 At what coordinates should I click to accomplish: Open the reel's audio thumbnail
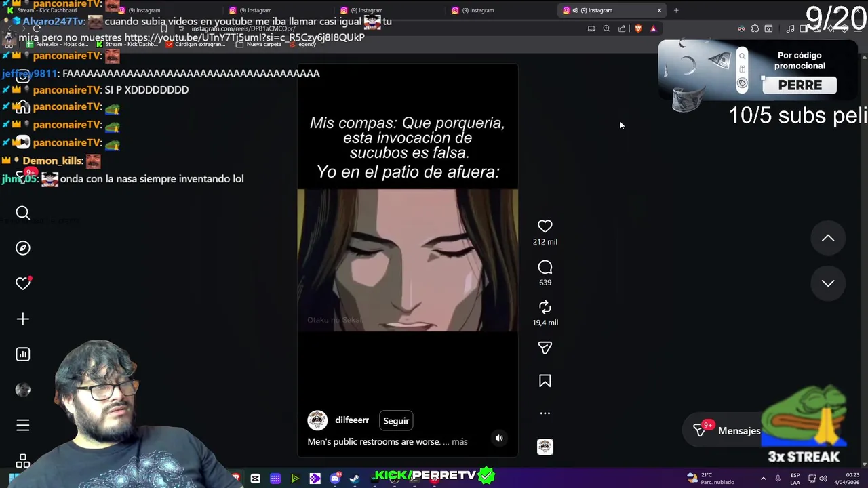[545, 447]
